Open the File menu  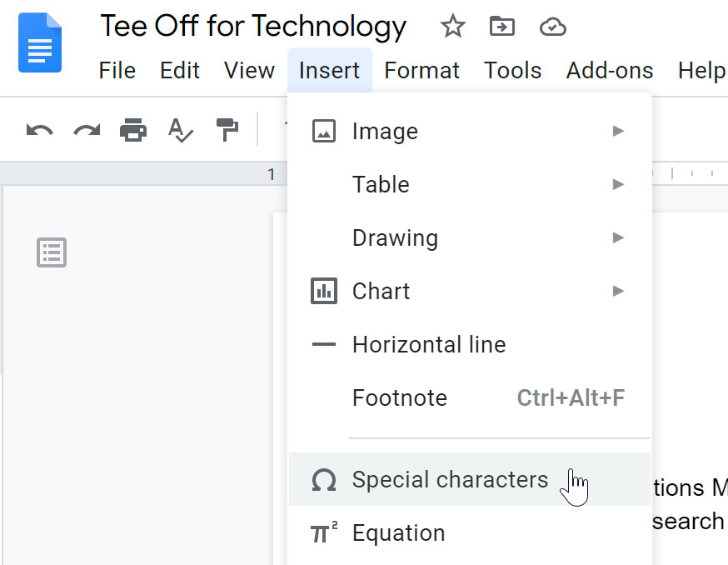pos(117,71)
